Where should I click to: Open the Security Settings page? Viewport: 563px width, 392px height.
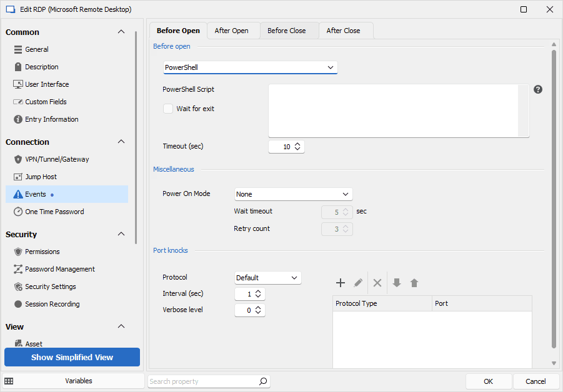pos(50,287)
